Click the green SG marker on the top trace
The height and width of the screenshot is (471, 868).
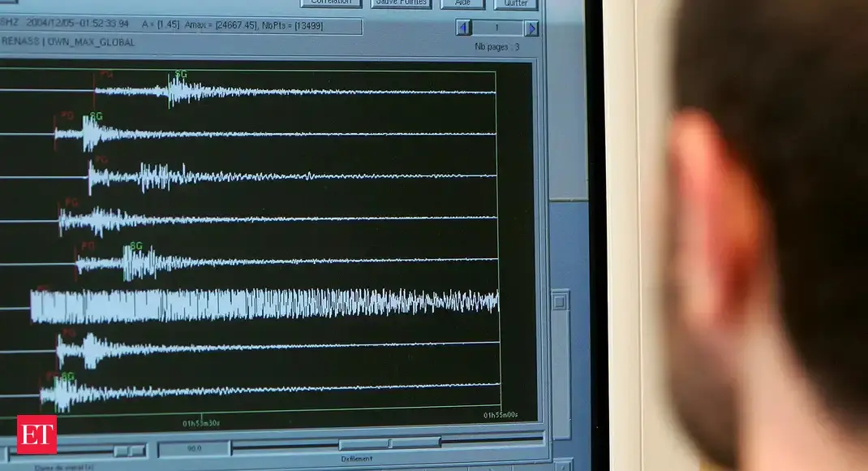coord(181,75)
